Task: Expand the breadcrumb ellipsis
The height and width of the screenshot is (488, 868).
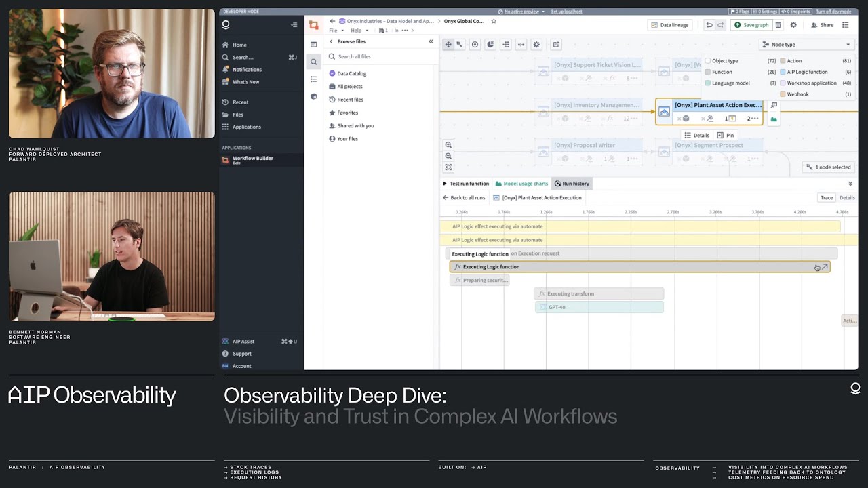Action: pos(405,30)
